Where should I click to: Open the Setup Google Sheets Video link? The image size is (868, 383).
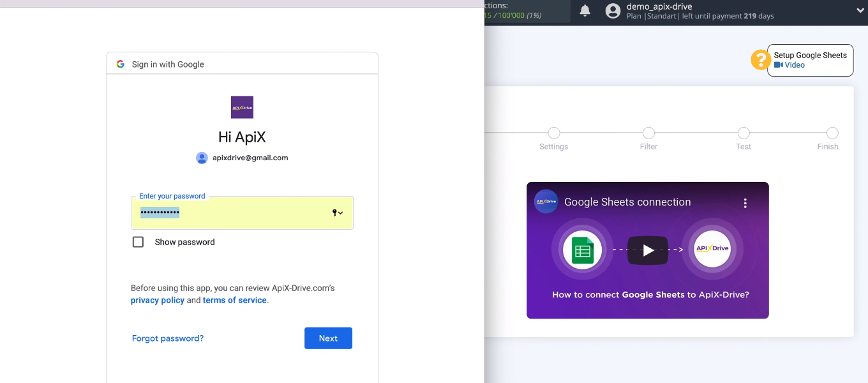(x=789, y=65)
